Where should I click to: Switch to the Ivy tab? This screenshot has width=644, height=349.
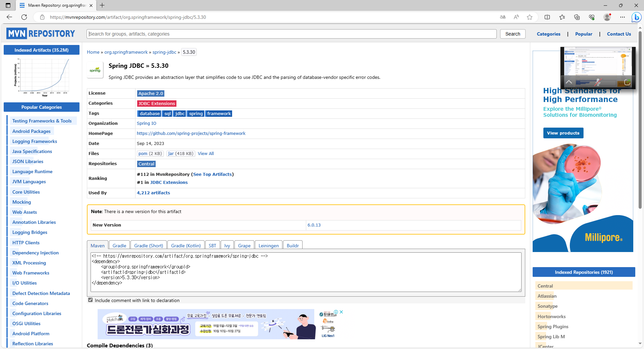227,246
